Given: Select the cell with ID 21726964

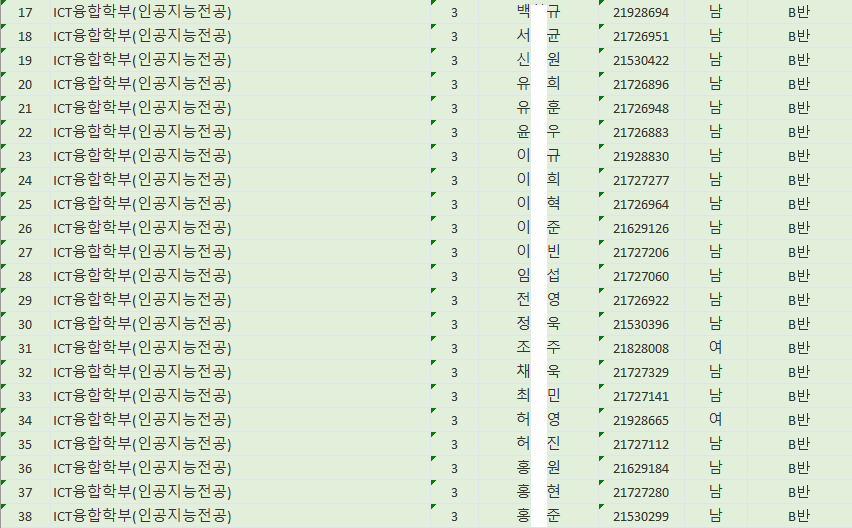Looking at the screenshot, I should tap(640, 204).
